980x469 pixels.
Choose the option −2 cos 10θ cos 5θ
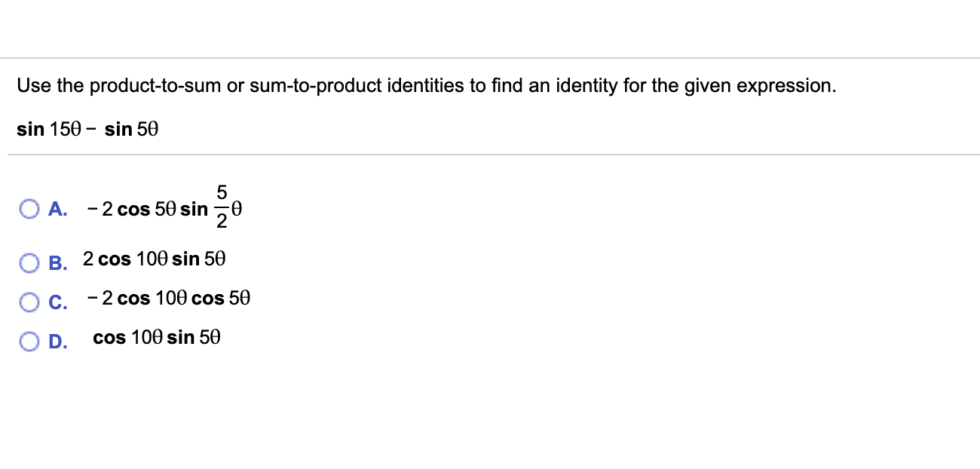(x=167, y=299)
